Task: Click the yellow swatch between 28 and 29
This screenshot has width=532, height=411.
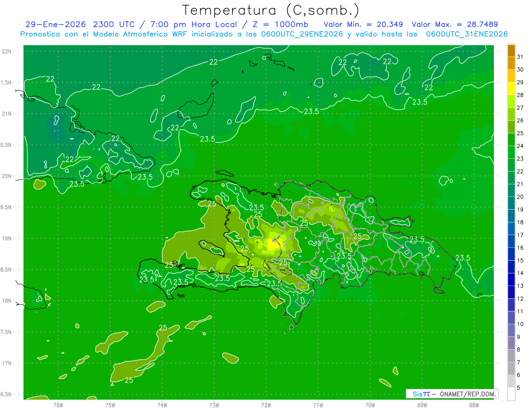Action: pyautogui.click(x=511, y=89)
